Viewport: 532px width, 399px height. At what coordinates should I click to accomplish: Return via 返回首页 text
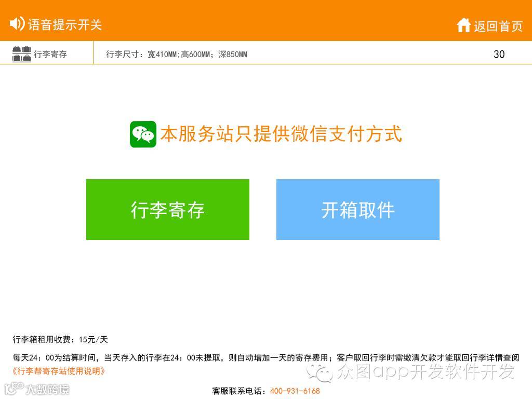[x=498, y=26]
